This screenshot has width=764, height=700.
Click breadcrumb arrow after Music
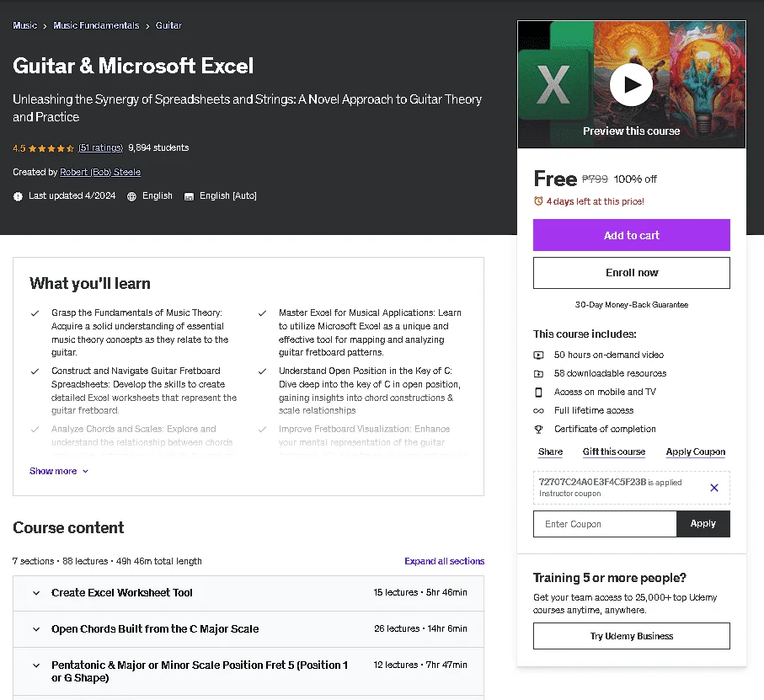(x=45, y=26)
